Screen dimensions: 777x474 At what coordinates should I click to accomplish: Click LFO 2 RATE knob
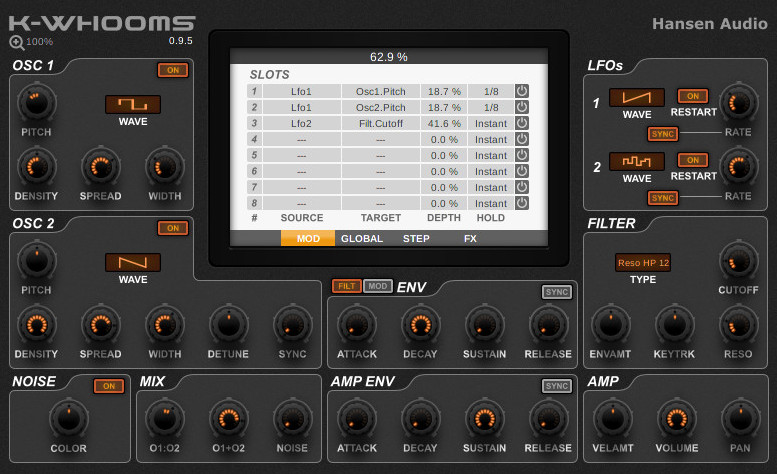(x=738, y=166)
